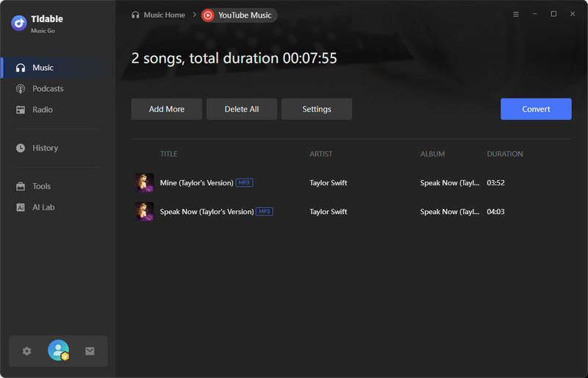Click the Speak Now (Taylor's Version) album thumbnail

(x=144, y=212)
